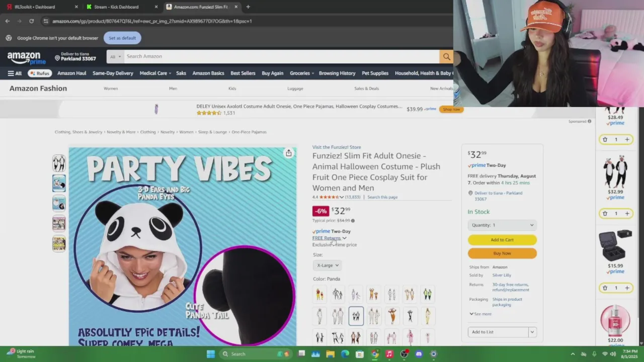
Task: Remove the $15.99 case with trash icon
Action: pyautogui.click(x=605, y=288)
